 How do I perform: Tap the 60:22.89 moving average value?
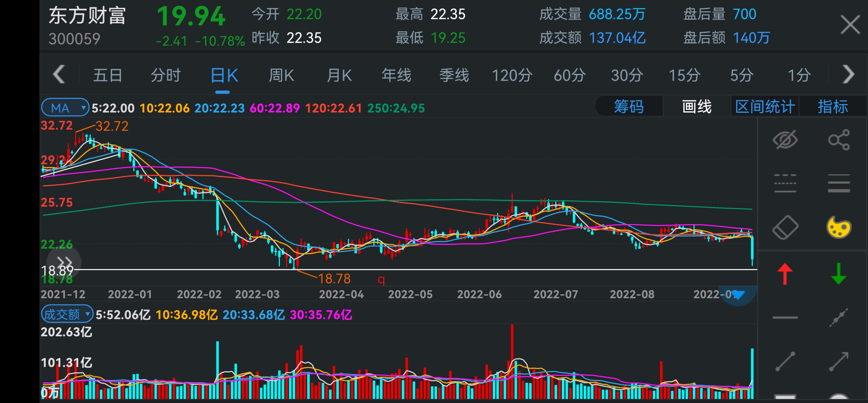click(x=275, y=108)
